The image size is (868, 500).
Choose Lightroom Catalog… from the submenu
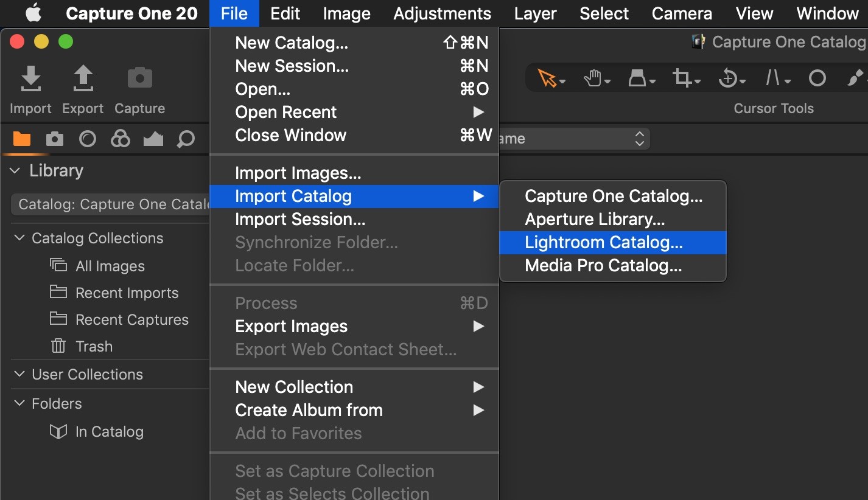[604, 243]
